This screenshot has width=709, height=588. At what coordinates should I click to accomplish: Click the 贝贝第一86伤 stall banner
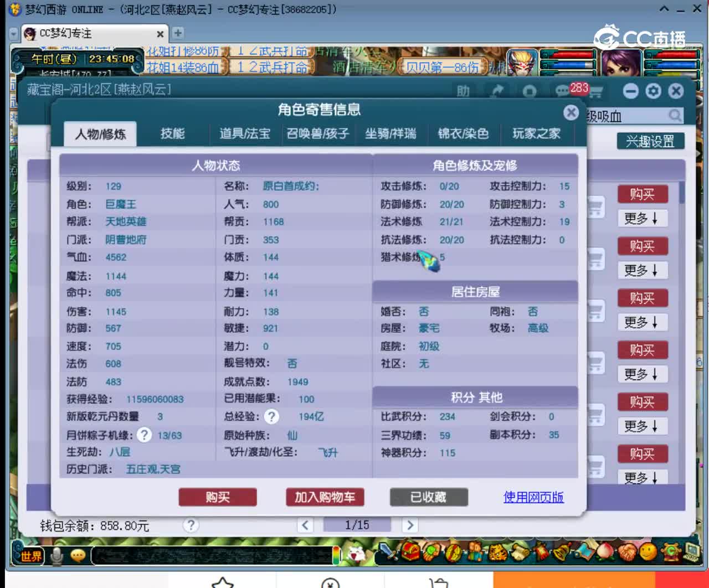pyautogui.click(x=442, y=68)
